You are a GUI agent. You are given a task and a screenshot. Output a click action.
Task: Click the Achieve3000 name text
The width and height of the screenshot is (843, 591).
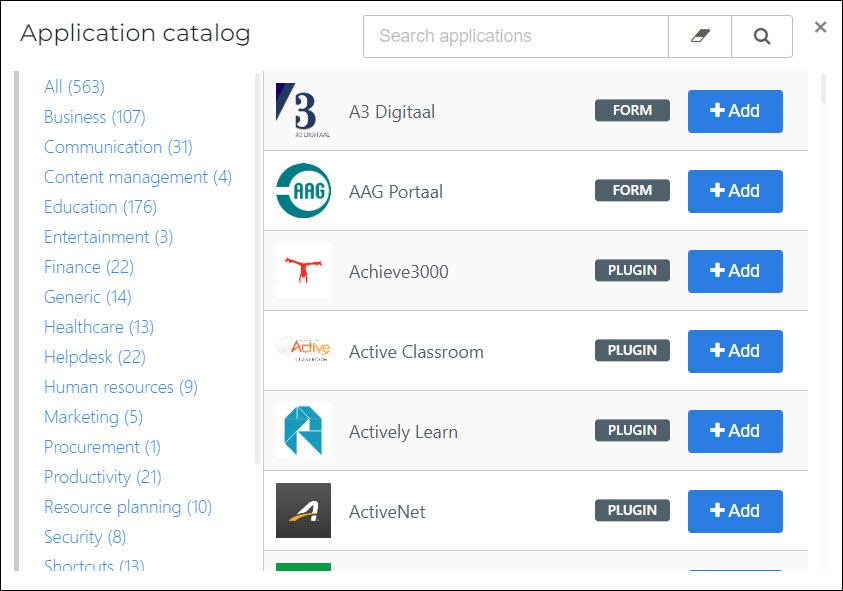point(398,272)
